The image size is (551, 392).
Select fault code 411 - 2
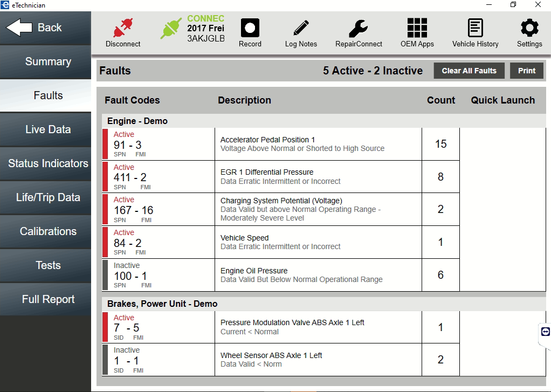[130, 177]
